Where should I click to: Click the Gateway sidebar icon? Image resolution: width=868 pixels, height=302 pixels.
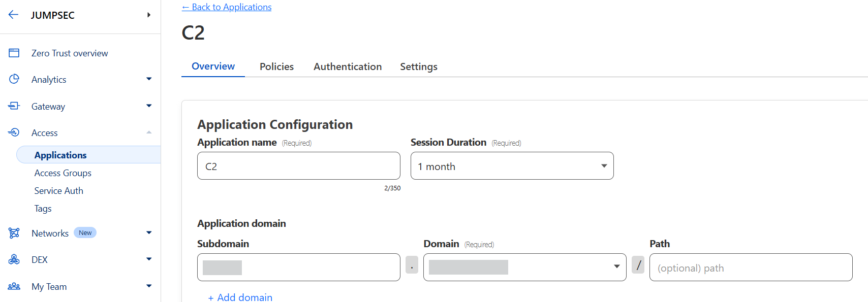pyautogui.click(x=14, y=106)
